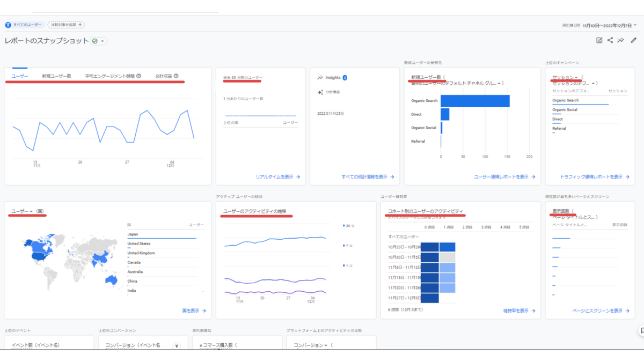This screenshot has width=644, height=362.
Task: Click the Direct bar in chart
Action: (445, 114)
